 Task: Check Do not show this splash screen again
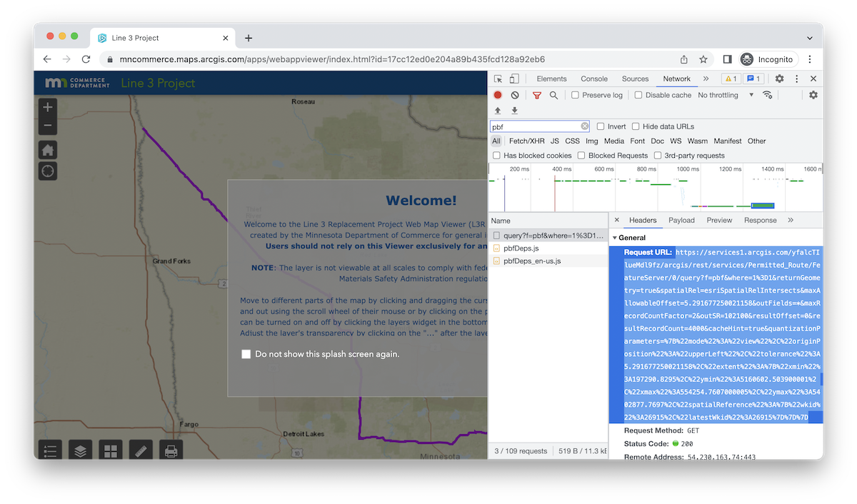point(246,354)
